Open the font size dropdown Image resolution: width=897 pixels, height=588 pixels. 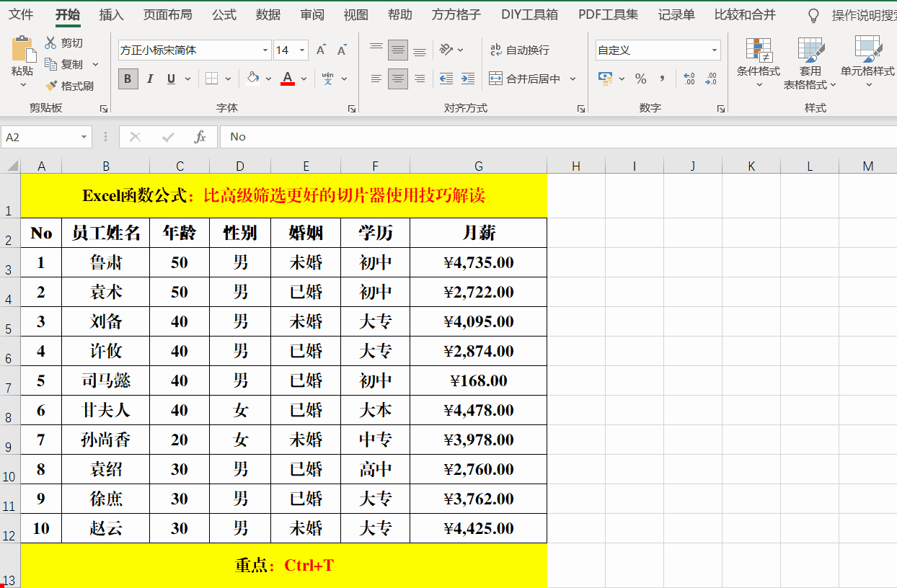tap(300, 50)
